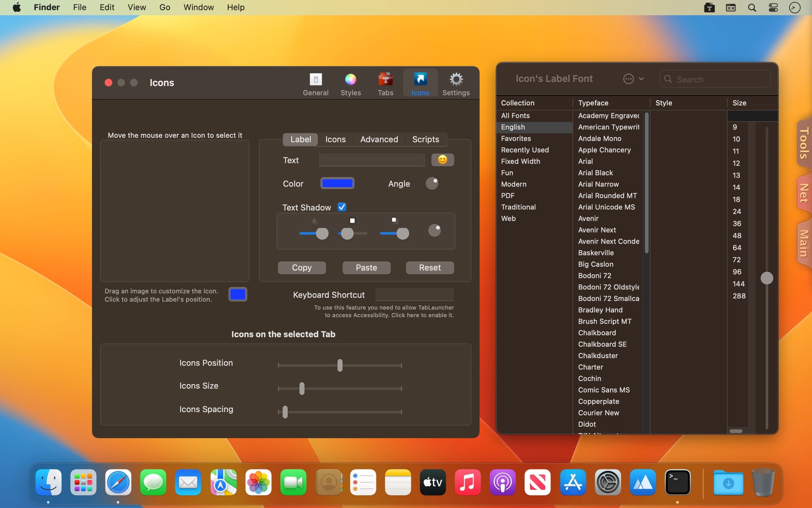Switch to the Scripts tab

(425, 139)
